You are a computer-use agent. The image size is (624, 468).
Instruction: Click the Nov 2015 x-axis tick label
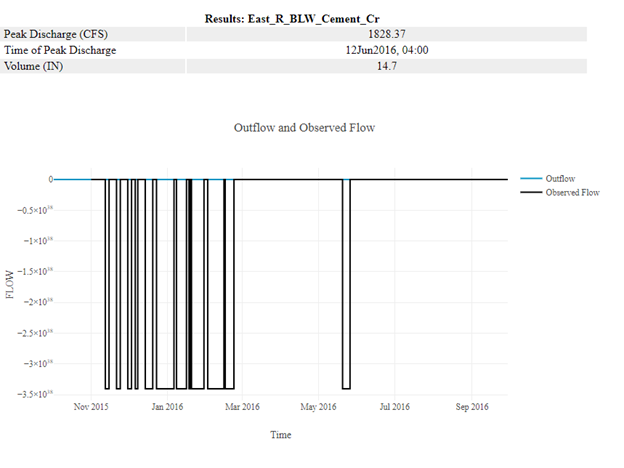91,407
